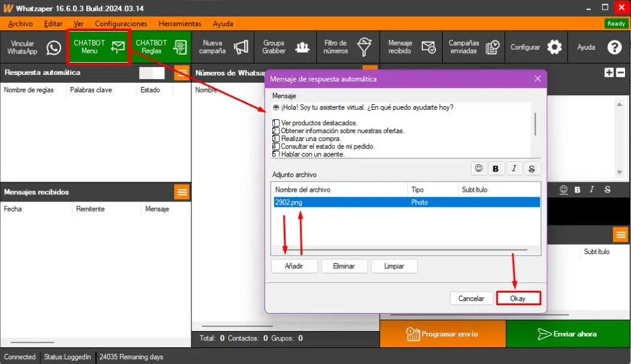Open the Configuraciones menu
Screen dimensions: 631x364
pos(121,23)
